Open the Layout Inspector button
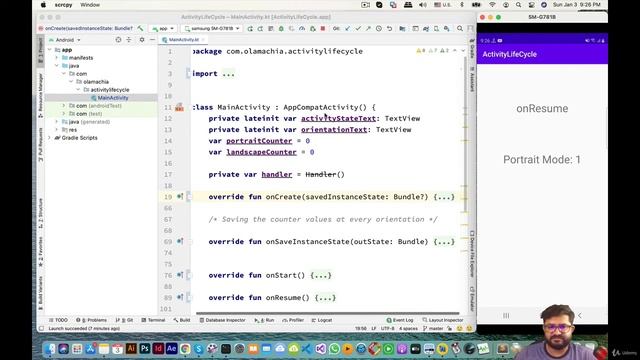Viewport: 640px width, 360px height. pos(443,320)
